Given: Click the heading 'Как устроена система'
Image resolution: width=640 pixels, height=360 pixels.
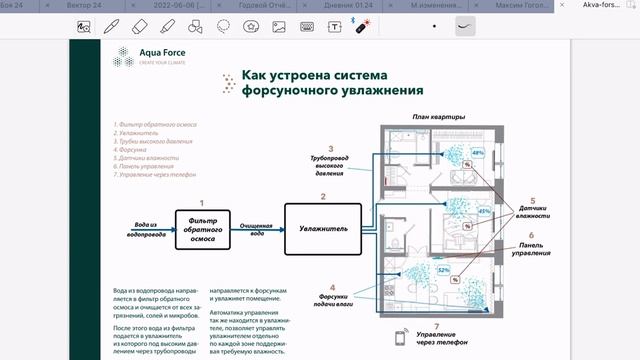Looking at the screenshot, I should point(314,75).
